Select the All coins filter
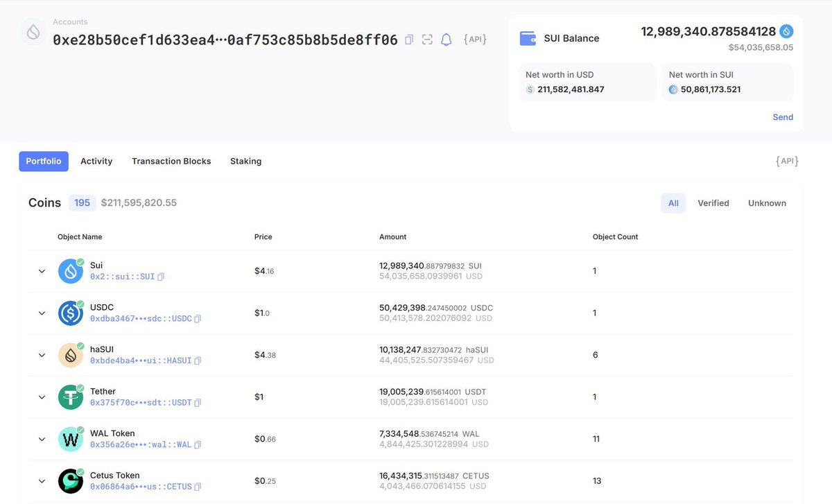The width and height of the screenshot is (832, 504). (673, 203)
